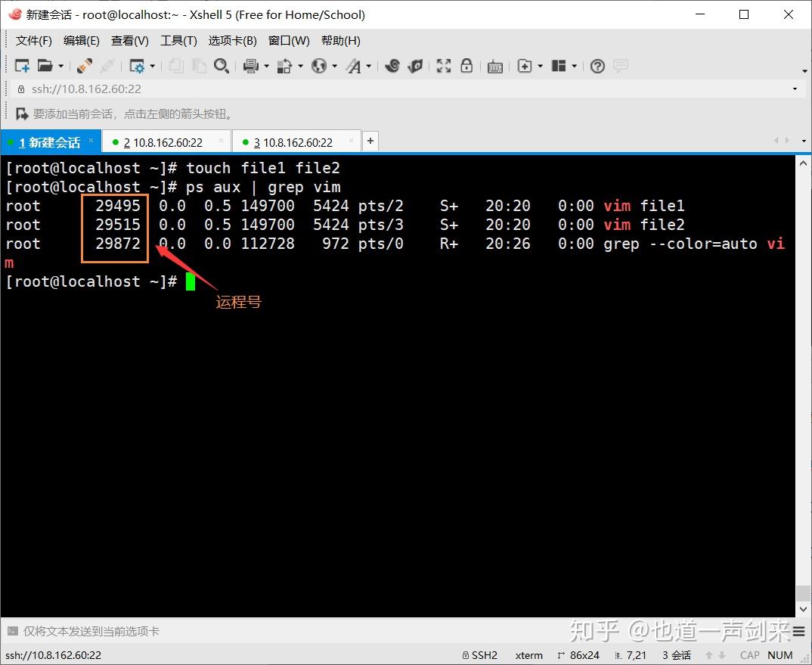Click the compose bar terminal icon
This screenshot has height=665, width=812.
point(12,631)
